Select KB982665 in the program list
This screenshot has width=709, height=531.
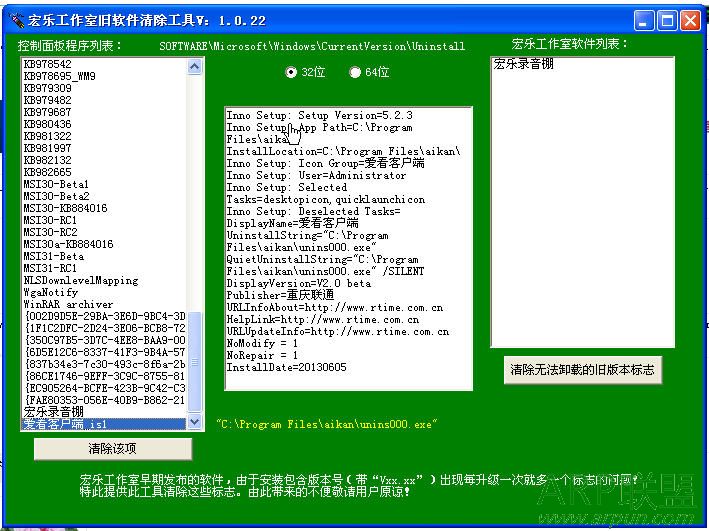(x=104, y=172)
